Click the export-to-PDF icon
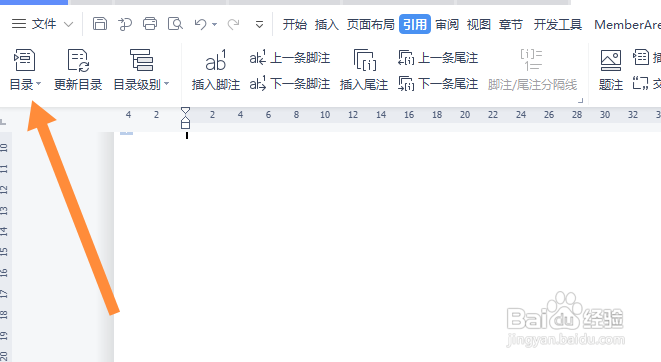 click(x=125, y=24)
